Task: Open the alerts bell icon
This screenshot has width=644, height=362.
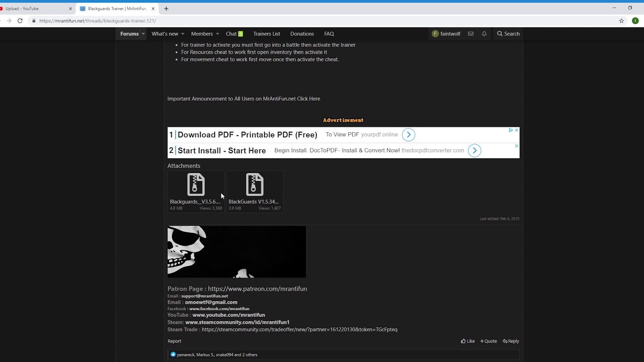Action: coord(484,34)
